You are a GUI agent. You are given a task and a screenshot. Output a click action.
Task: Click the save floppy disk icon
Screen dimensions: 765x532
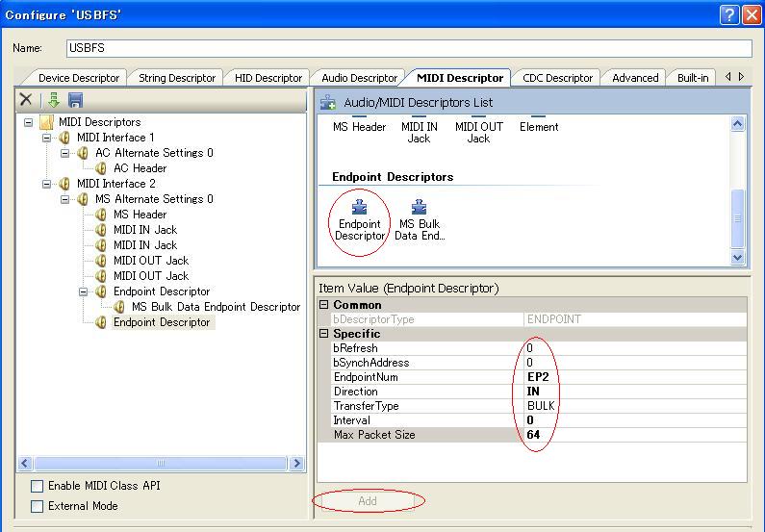[x=76, y=100]
